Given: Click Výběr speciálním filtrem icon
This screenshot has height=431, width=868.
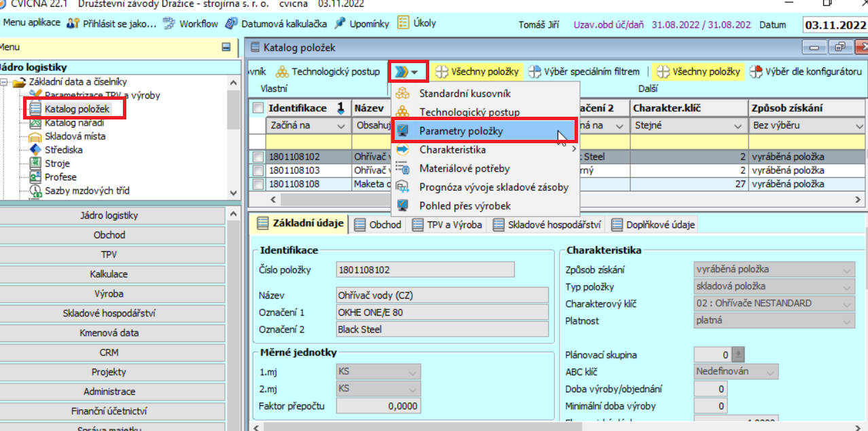Looking at the screenshot, I should click(535, 71).
